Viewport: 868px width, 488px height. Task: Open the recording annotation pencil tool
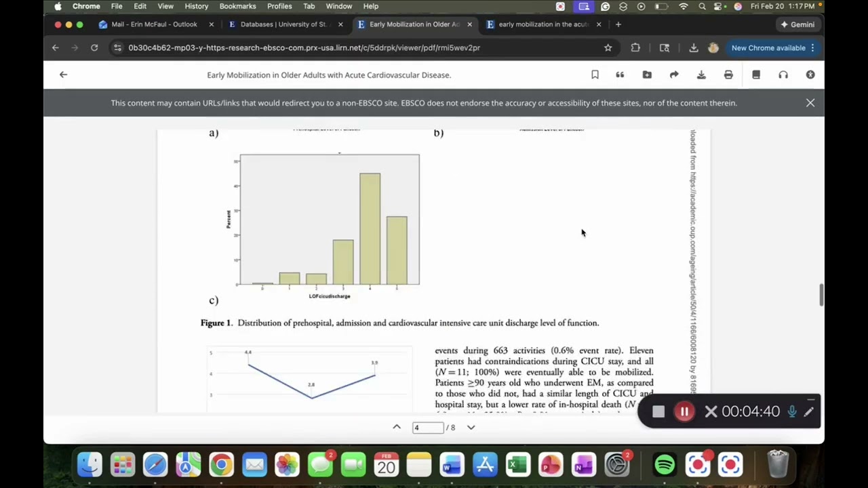click(x=809, y=411)
